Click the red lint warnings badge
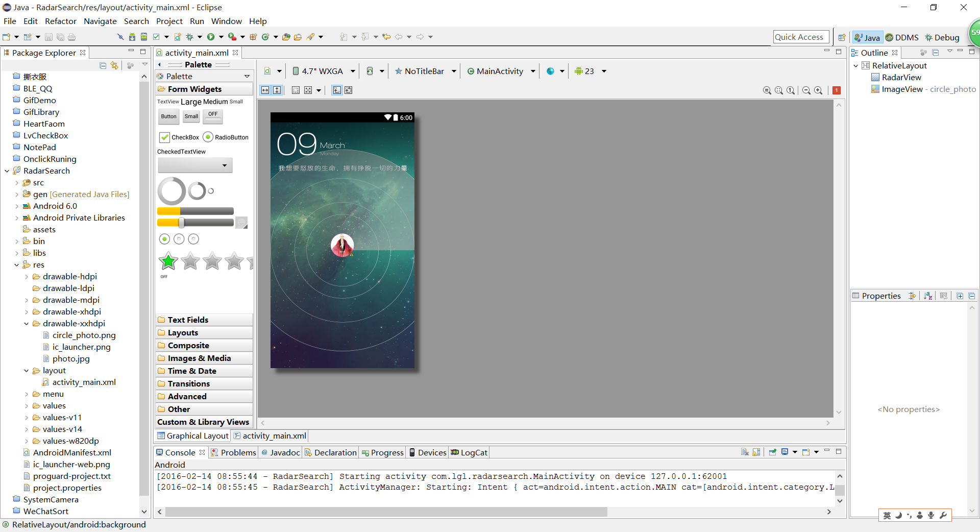This screenshot has height=532, width=980. 837,90
